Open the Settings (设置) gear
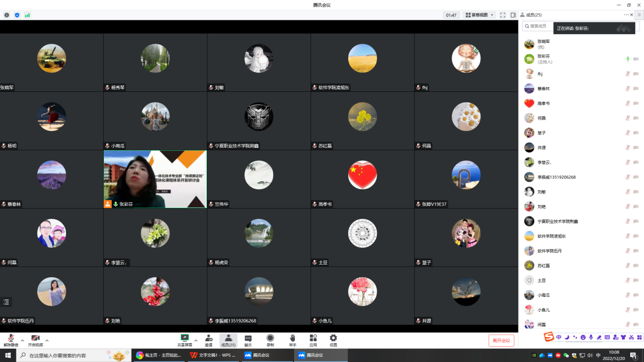 pyautogui.click(x=333, y=340)
